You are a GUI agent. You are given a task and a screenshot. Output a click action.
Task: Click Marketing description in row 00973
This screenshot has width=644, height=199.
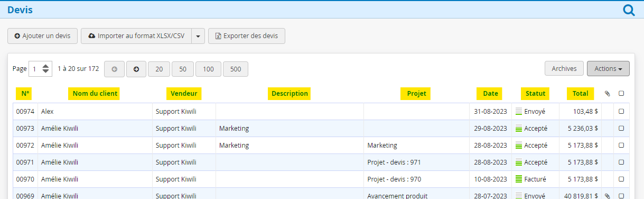tap(234, 129)
